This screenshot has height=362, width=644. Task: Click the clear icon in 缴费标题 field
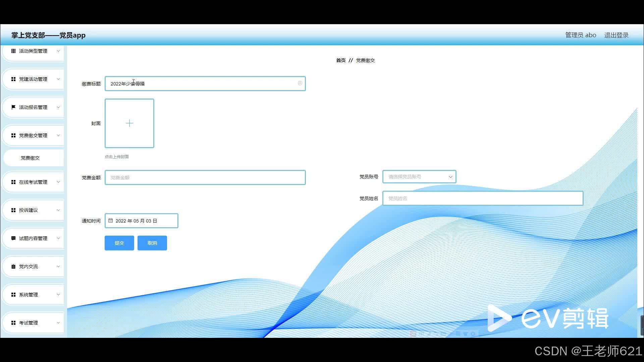300,83
